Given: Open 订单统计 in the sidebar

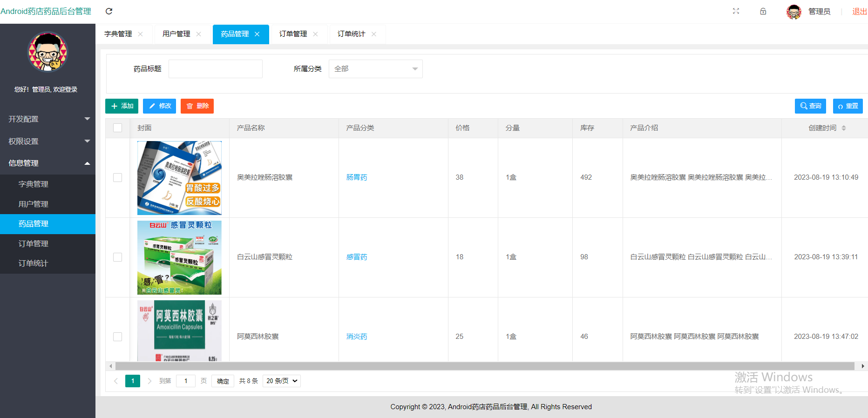Looking at the screenshot, I should 47,263.
